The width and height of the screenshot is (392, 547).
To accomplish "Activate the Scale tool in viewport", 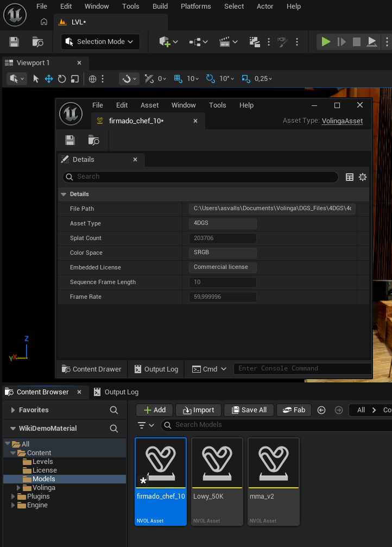I will 74,79.
